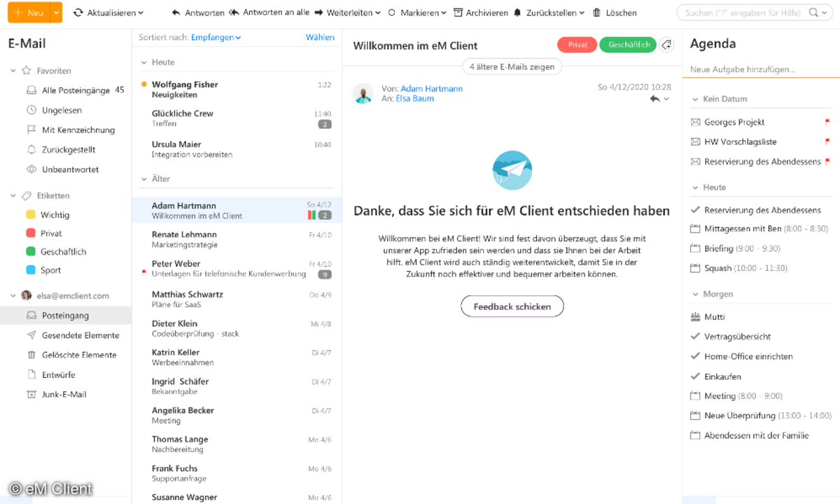This screenshot has width=840, height=504.
Task: Click the Antworten reply toolbar button
Action: coord(198,13)
